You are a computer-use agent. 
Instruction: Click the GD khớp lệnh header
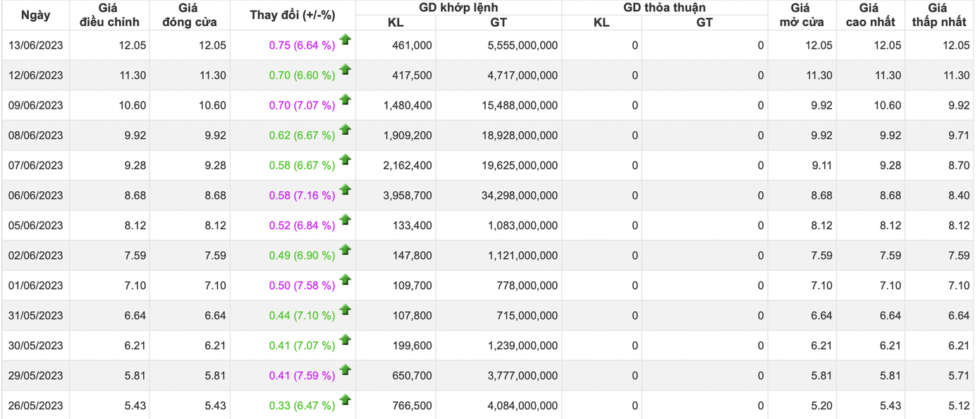point(458,8)
